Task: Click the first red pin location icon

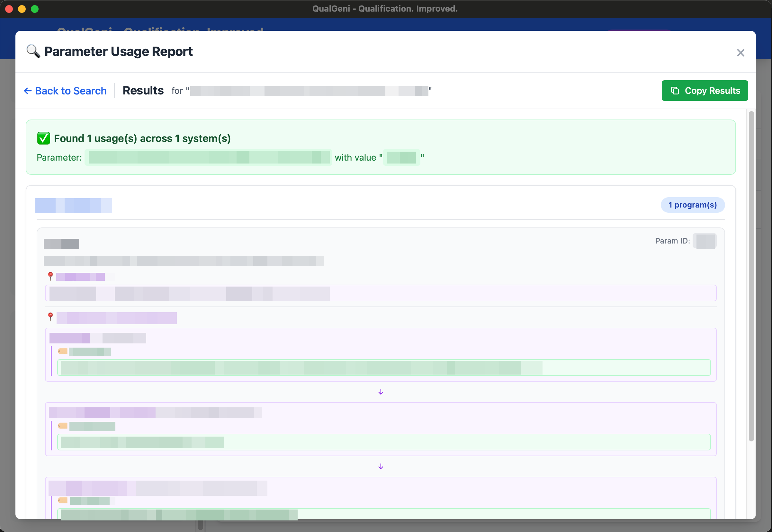Action: click(x=50, y=275)
